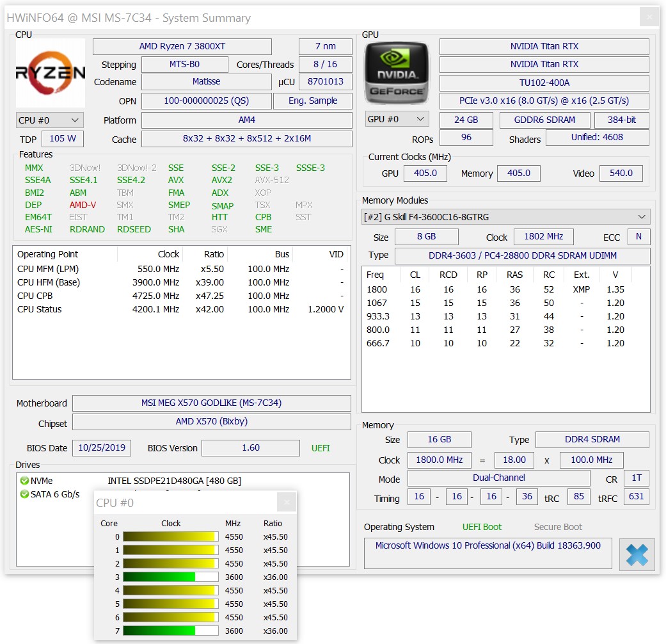
Task: Click Core 3 clock bar at 3600
Action: pyautogui.click(x=171, y=577)
